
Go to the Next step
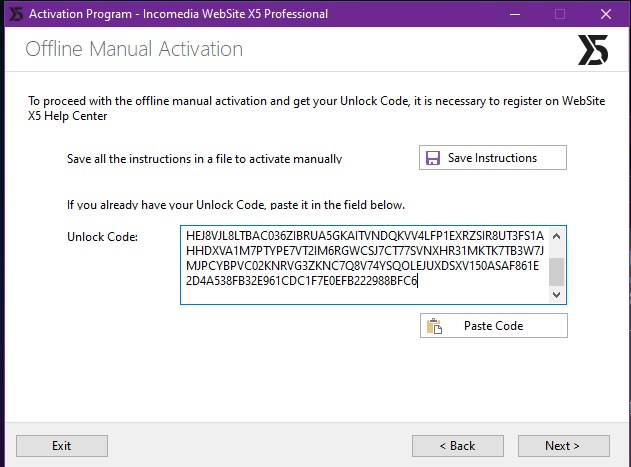click(563, 446)
